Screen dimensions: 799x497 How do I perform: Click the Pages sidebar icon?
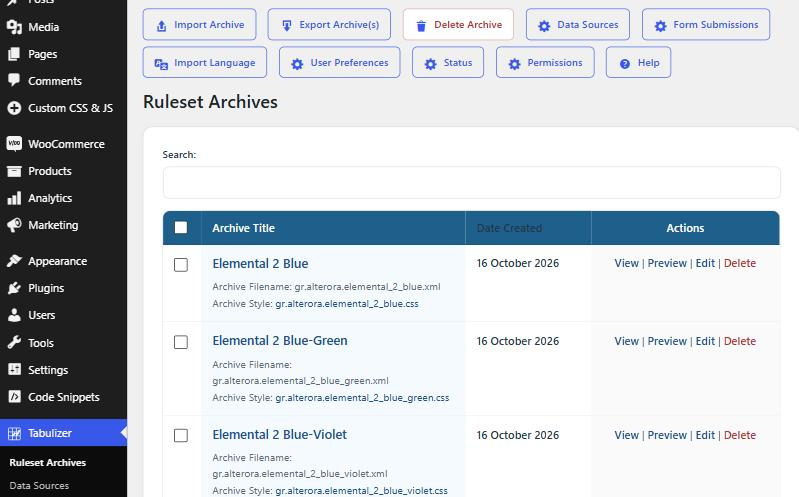(x=14, y=54)
